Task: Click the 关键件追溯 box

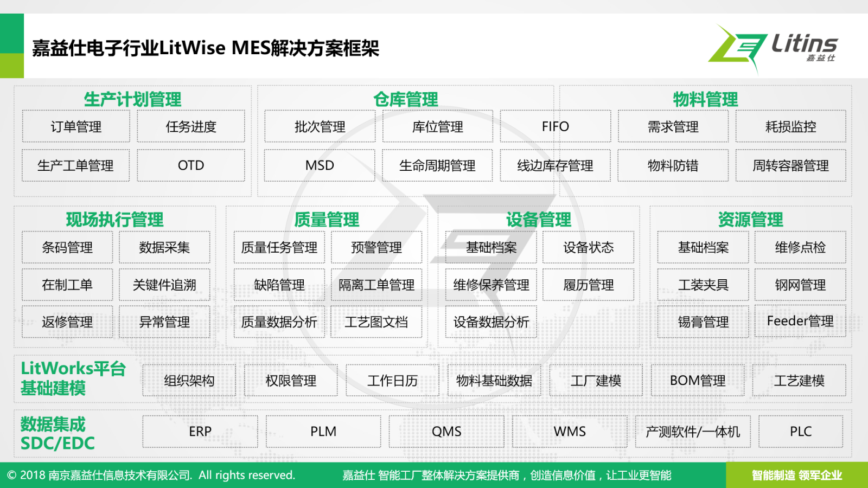Action: point(164,285)
